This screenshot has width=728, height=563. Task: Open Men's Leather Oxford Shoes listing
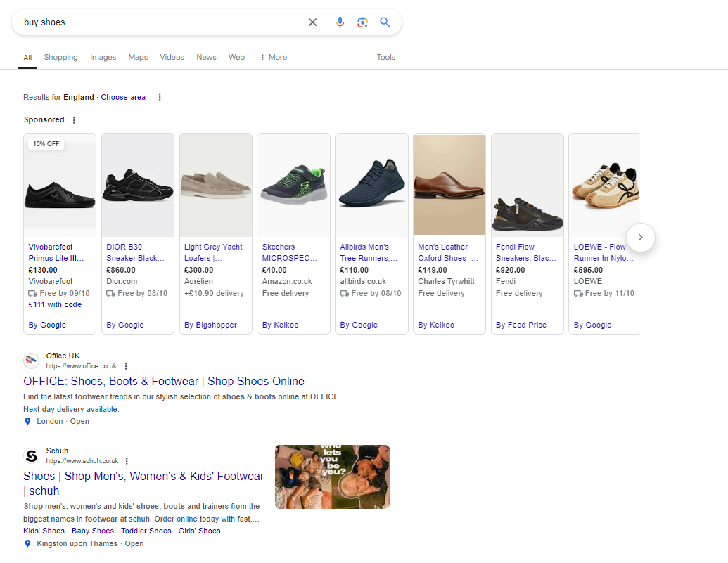tap(447, 252)
